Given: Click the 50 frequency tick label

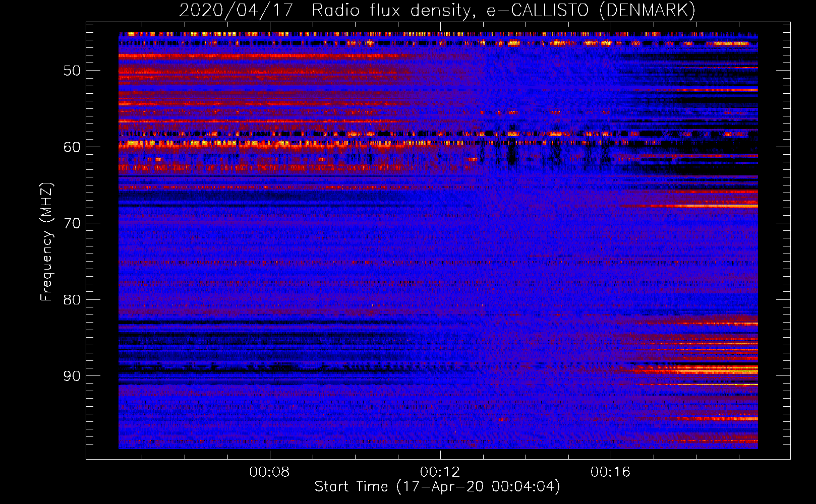Looking at the screenshot, I should pyautogui.click(x=72, y=71).
